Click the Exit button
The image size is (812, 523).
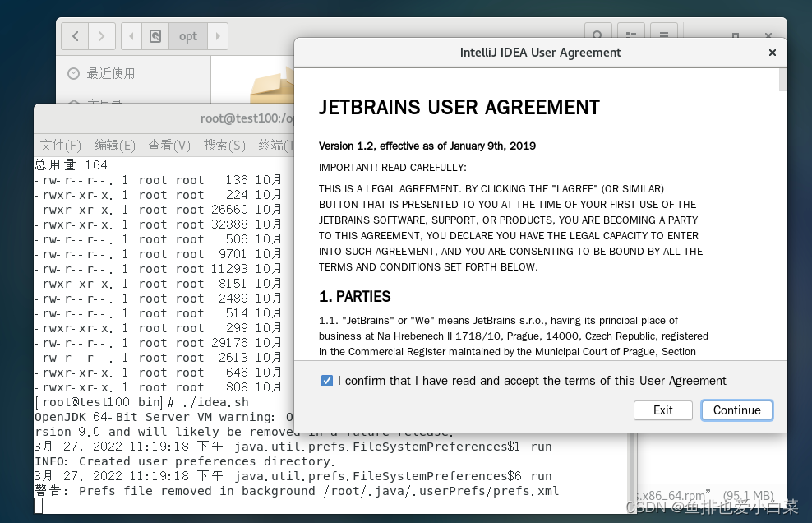click(x=663, y=410)
